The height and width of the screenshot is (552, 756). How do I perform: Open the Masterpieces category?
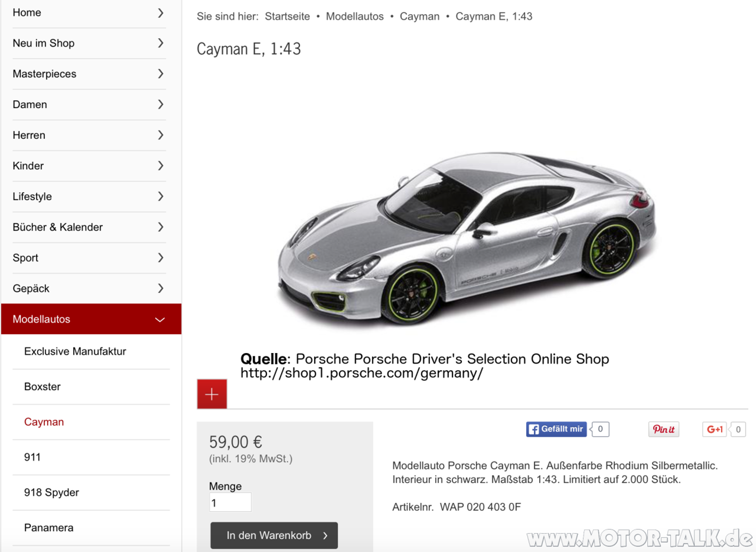[89, 74]
